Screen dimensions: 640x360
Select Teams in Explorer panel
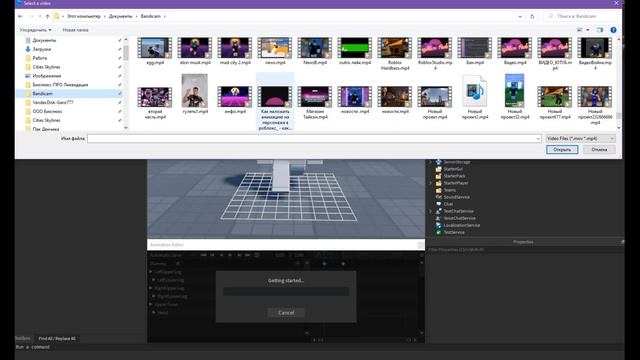tap(449, 190)
